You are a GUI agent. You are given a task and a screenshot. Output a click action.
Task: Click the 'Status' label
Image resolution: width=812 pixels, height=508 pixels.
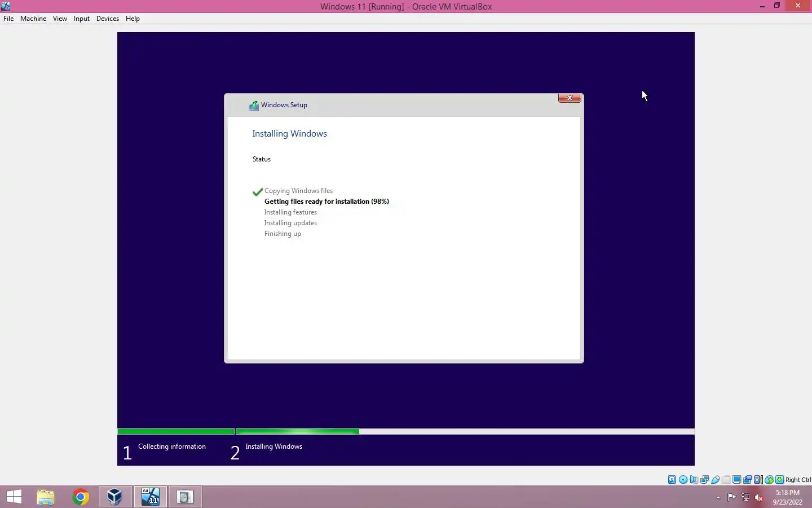[262, 159]
